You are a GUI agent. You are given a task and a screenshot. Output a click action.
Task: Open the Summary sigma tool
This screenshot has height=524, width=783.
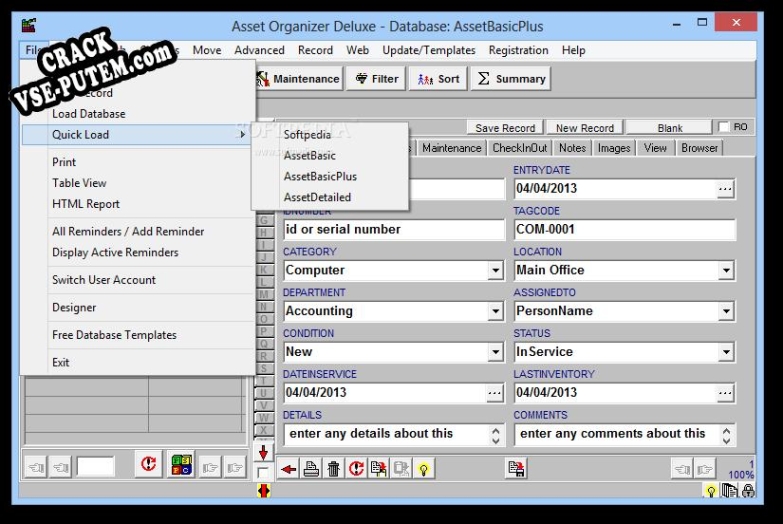(511, 78)
